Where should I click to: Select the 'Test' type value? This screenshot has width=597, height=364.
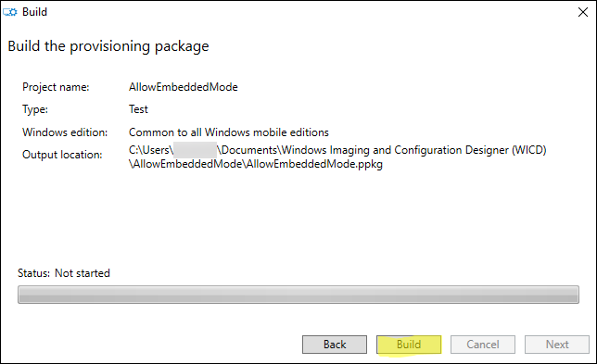click(138, 109)
